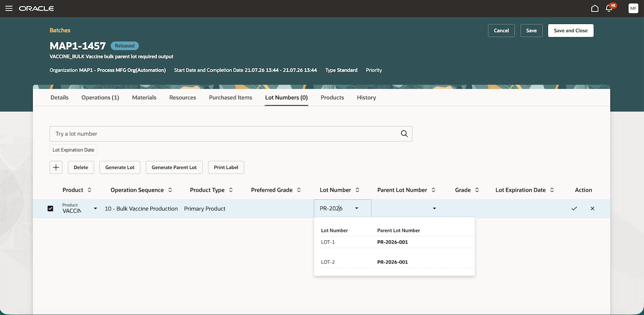Screen dimensions: 644x315
Task: Click the Delete button
Action: (81, 167)
